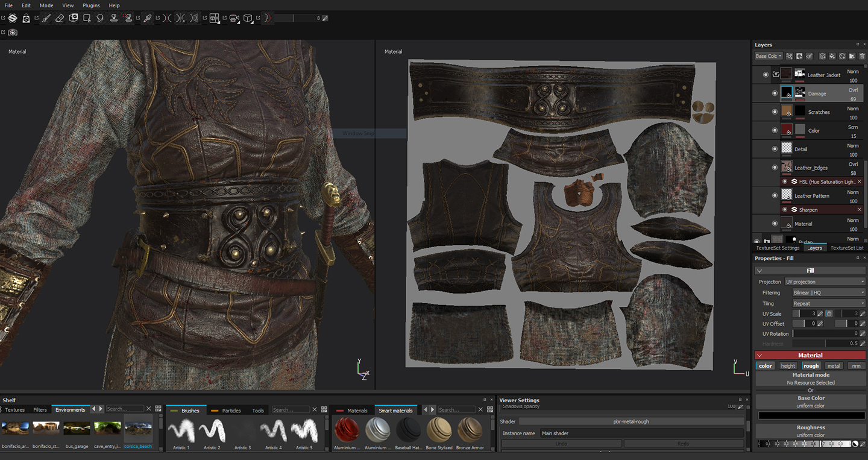Open the Substance Share shopping bag icon

tap(27, 18)
